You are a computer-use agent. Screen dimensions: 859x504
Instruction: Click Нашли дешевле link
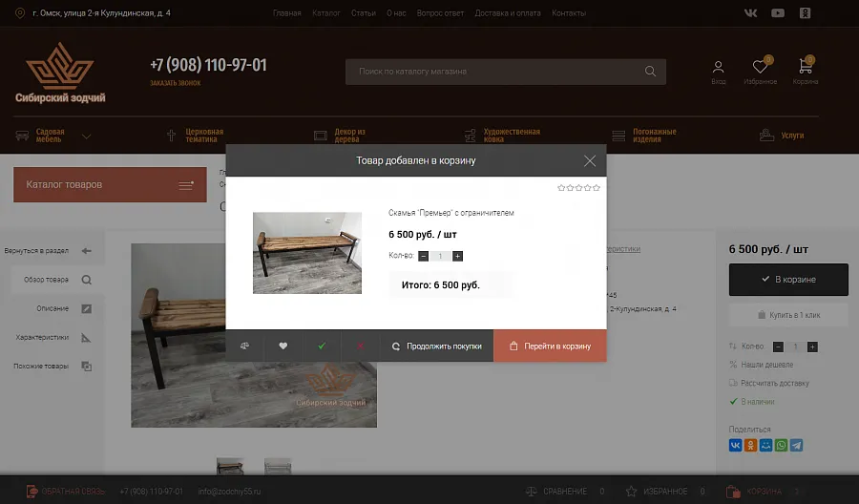click(767, 365)
